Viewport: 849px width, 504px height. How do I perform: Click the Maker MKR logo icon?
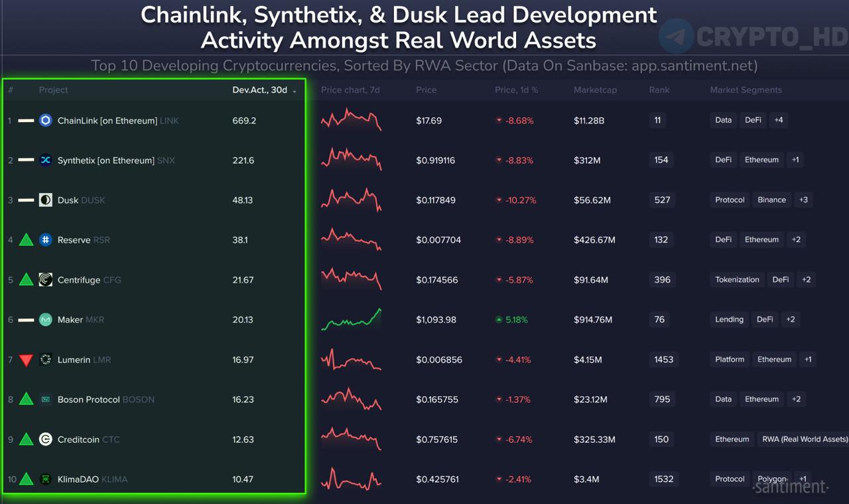45,319
